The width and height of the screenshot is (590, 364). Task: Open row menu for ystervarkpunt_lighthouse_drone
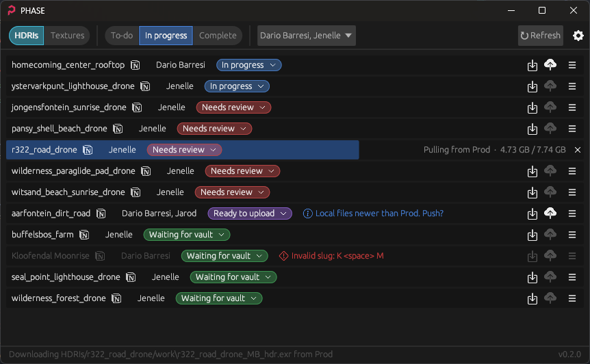click(572, 86)
